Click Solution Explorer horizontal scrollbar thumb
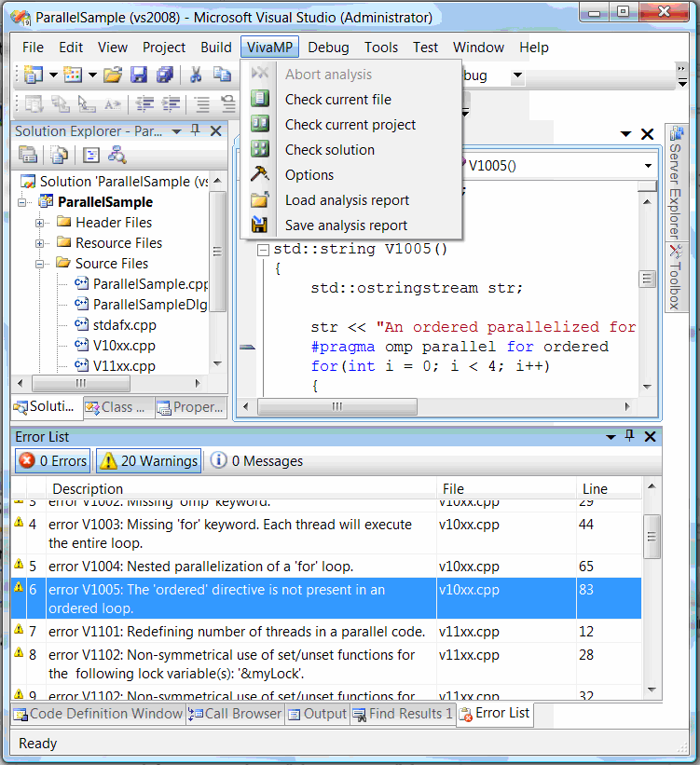The width and height of the screenshot is (700, 765). [x=81, y=383]
